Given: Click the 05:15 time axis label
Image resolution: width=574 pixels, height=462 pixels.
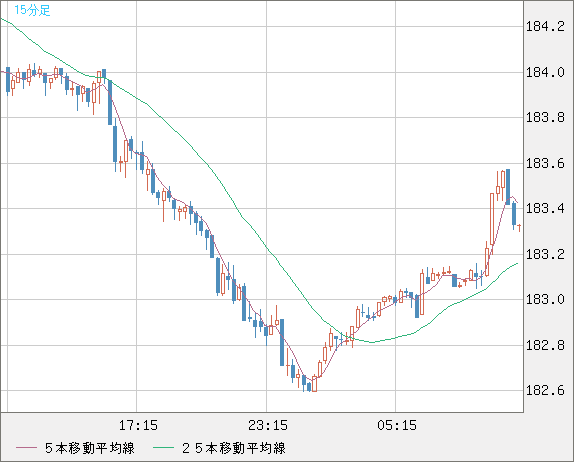Looking at the screenshot, I should 397,425.
